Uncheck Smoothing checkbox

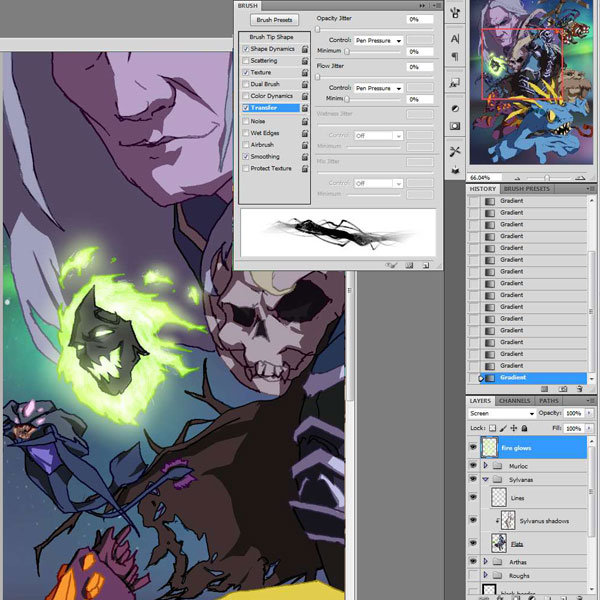pyautogui.click(x=246, y=157)
